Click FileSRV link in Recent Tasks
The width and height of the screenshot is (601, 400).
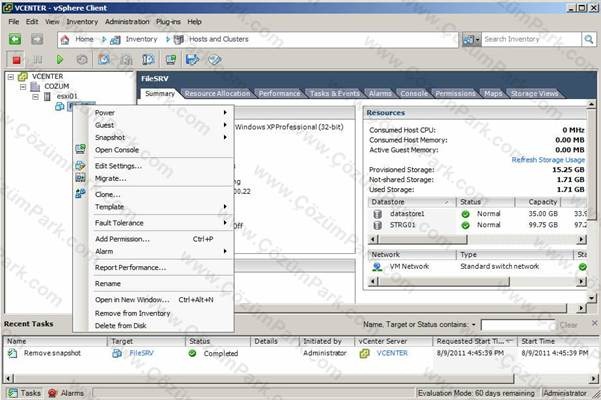point(141,353)
